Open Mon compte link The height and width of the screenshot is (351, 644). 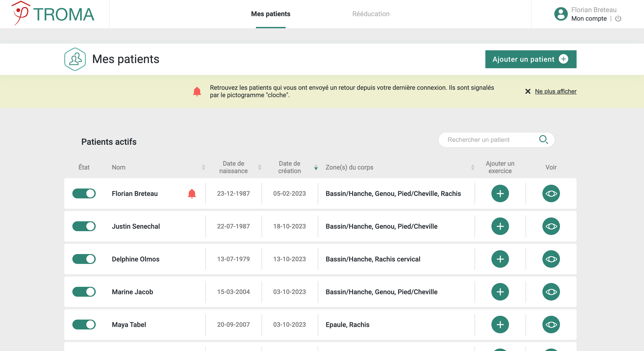tap(589, 18)
